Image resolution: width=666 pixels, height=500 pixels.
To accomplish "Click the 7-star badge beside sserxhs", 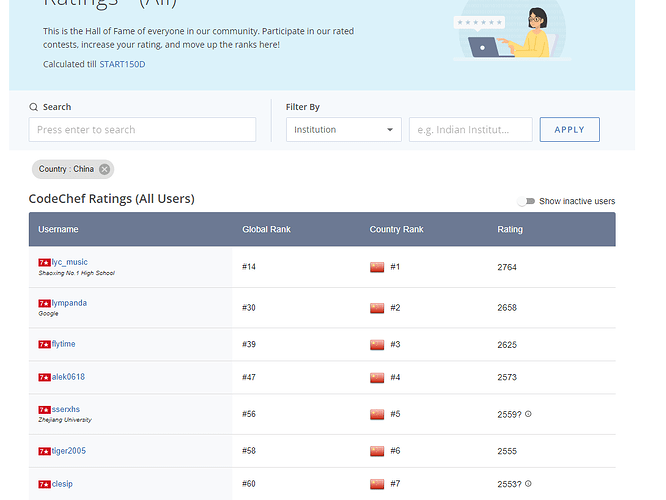I will (45, 410).
